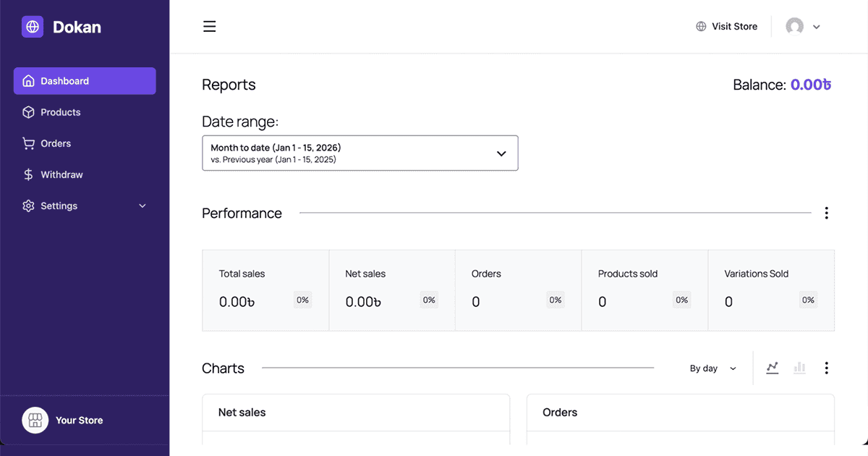Open Withdraw via the dollar sign icon
The width and height of the screenshot is (868, 456).
tap(29, 174)
